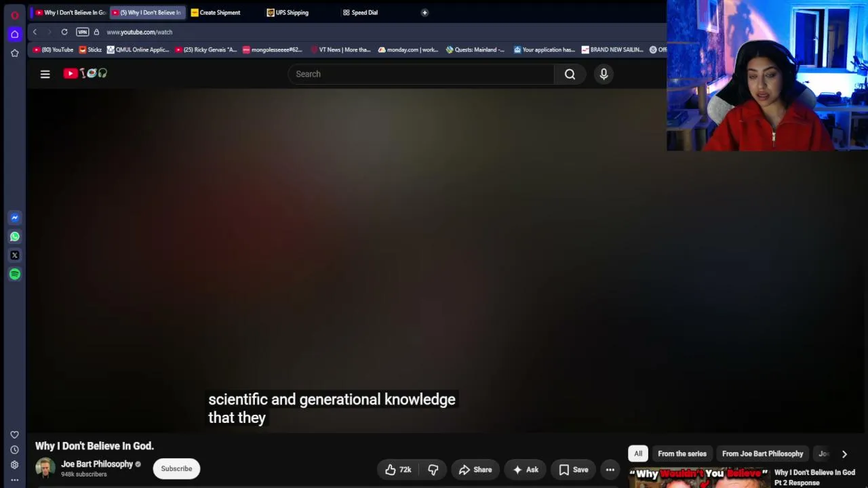Screen dimensions: 868x488
Task: Go to Opera sidebar home icon
Action: (14, 34)
